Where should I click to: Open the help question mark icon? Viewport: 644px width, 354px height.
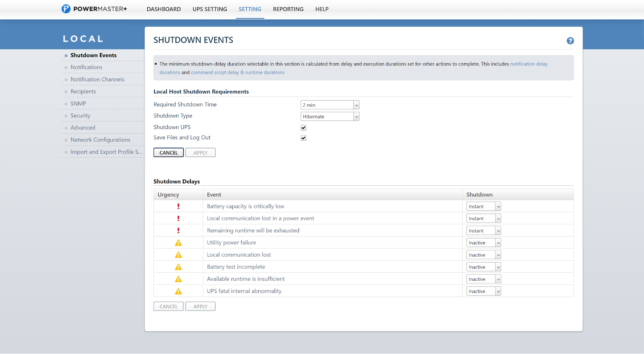(570, 41)
